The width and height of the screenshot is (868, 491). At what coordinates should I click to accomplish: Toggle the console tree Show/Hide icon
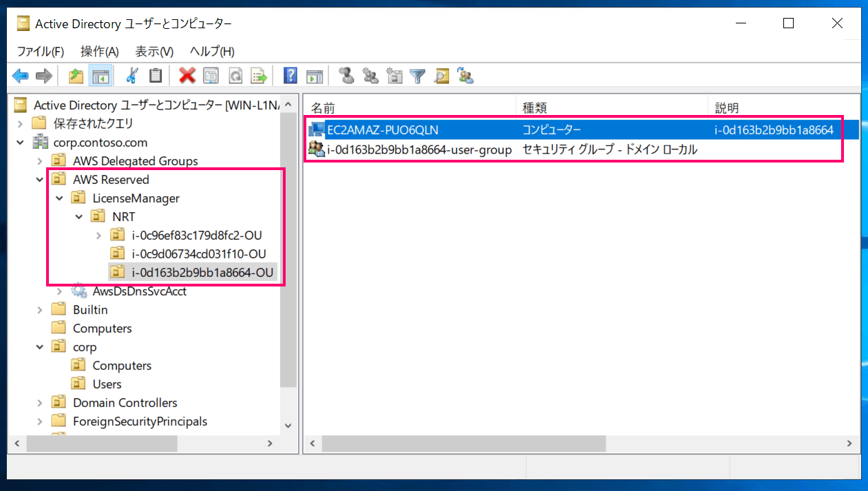pyautogui.click(x=100, y=76)
